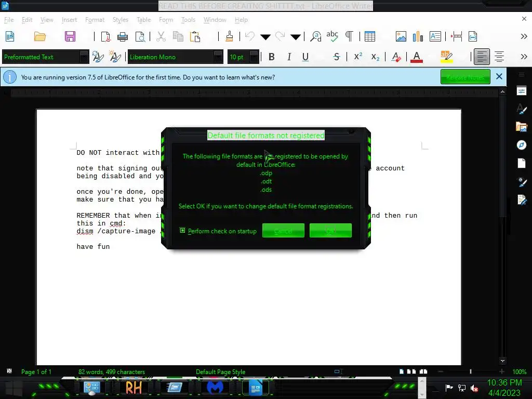Insert table grid icon
Screen dimensions: 532x399
(x=370, y=36)
